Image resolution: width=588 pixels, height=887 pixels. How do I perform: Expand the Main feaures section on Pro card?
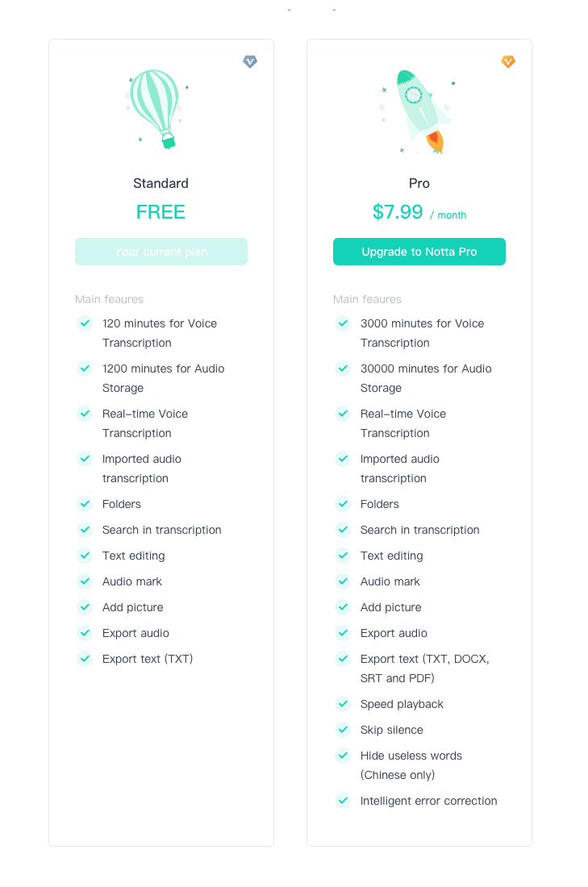367,299
